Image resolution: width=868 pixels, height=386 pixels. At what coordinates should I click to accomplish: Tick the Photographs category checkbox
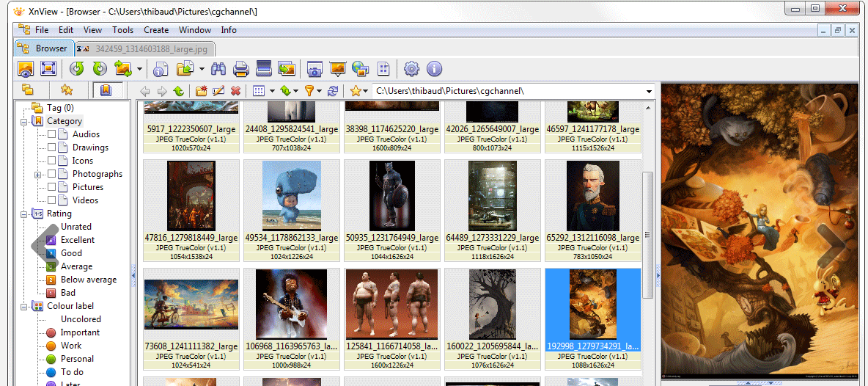51,174
